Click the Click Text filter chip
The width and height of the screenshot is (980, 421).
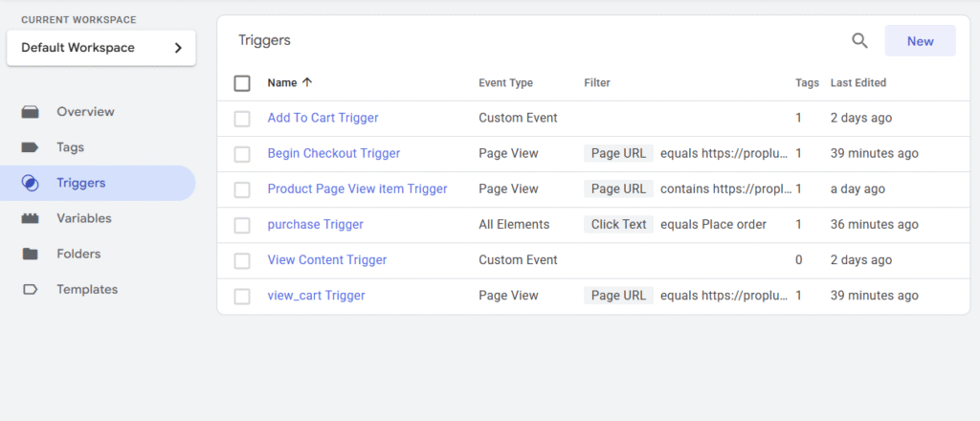pyautogui.click(x=619, y=225)
